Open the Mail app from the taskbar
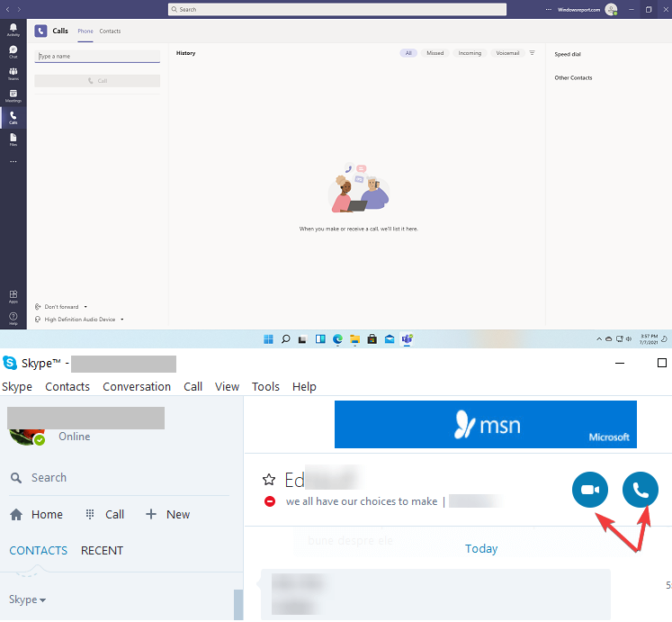Image resolution: width=672 pixels, height=622 pixels. click(390, 339)
